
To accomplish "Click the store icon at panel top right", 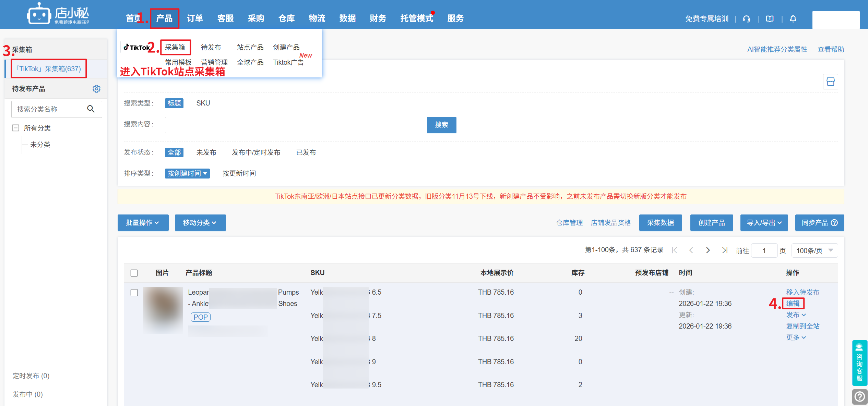I will (x=830, y=82).
